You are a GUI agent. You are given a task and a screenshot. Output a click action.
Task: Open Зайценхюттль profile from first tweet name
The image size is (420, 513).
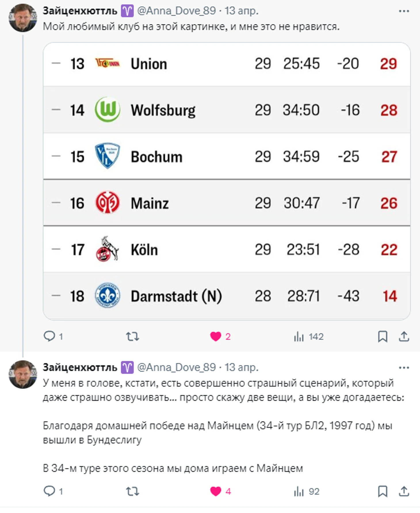click(x=80, y=11)
